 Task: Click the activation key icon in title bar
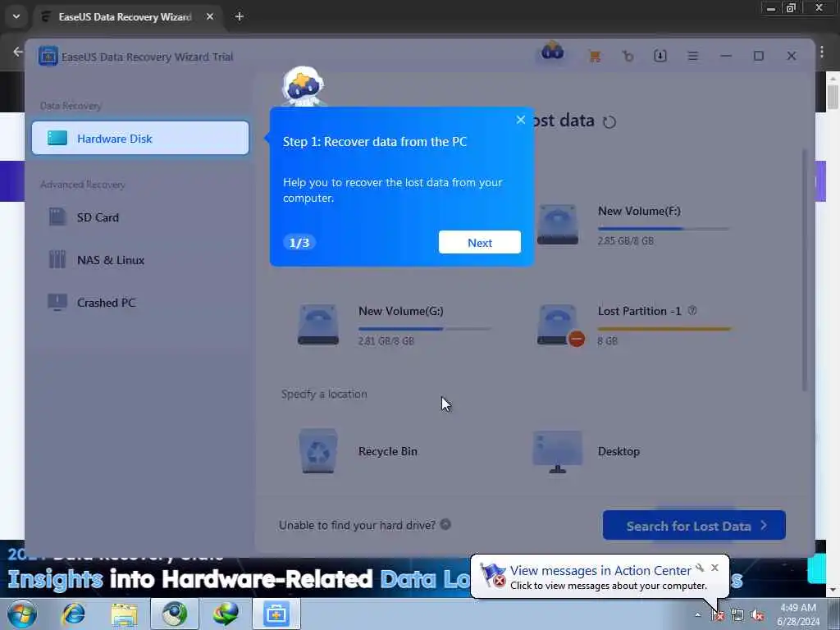(628, 56)
